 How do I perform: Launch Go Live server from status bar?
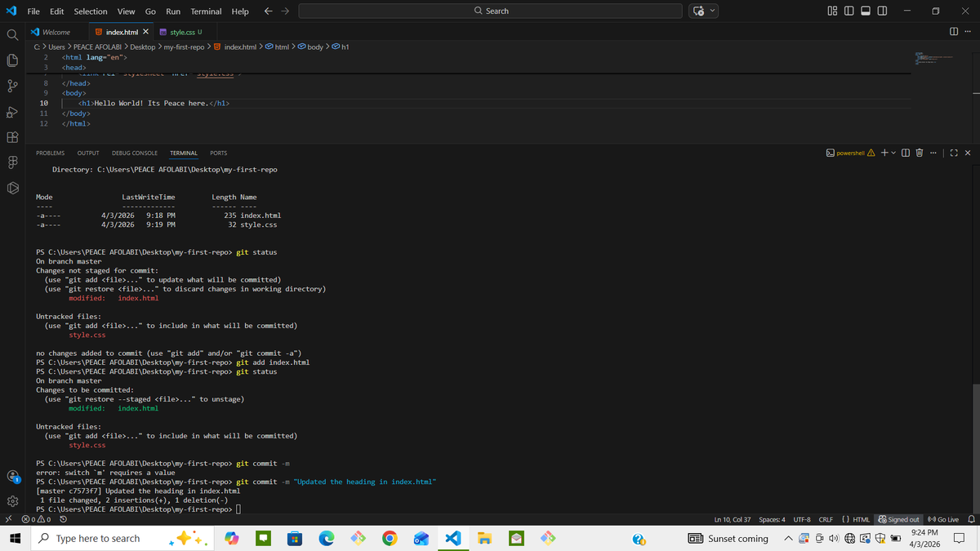(943, 519)
